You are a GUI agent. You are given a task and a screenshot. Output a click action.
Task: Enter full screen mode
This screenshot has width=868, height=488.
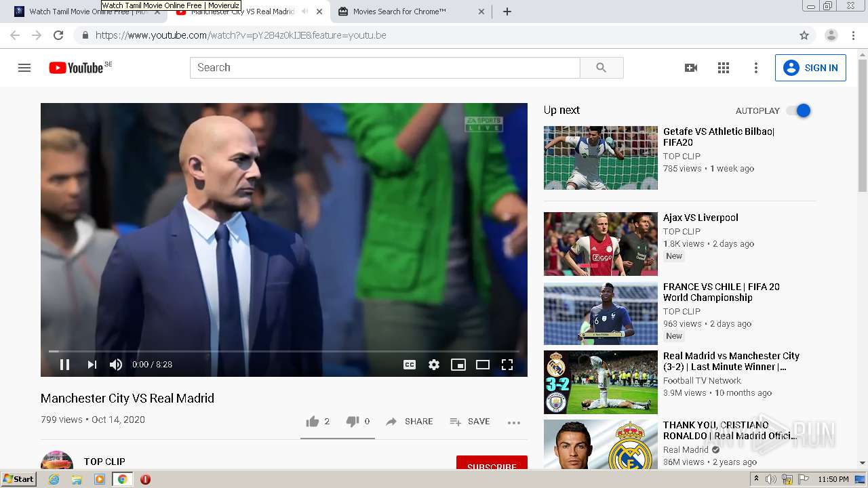pos(507,365)
